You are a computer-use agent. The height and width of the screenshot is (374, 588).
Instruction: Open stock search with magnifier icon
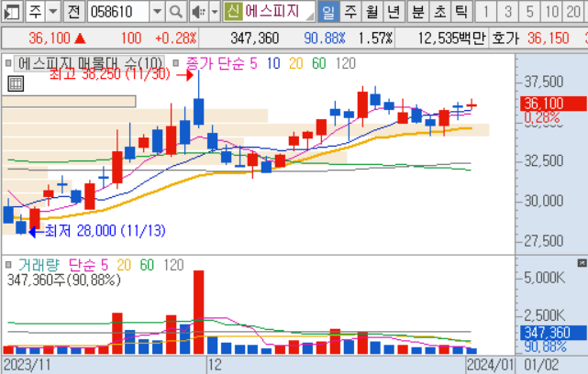click(x=176, y=12)
